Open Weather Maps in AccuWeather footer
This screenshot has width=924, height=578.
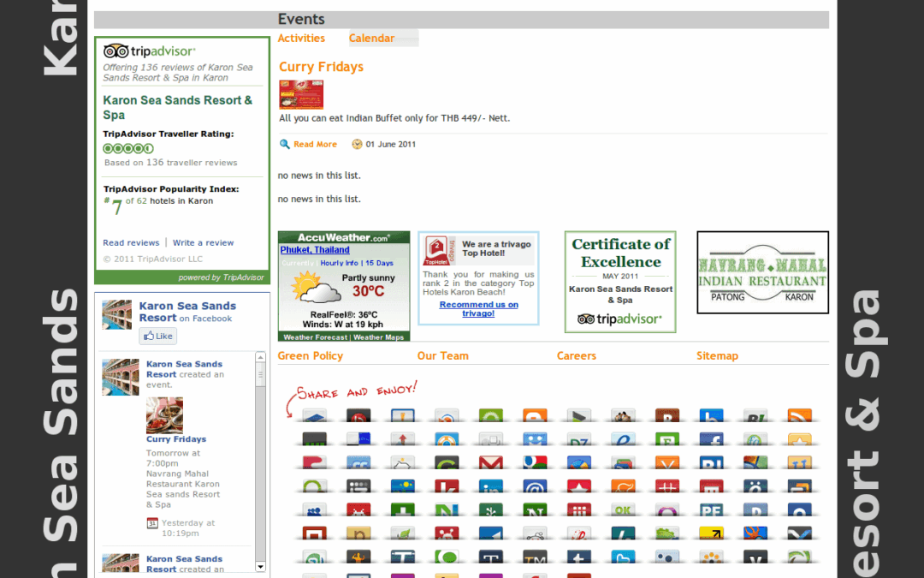[378, 337]
